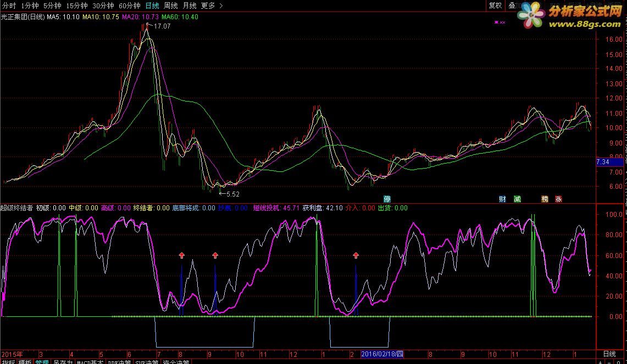The height and width of the screenshot is (364, 627).
Task: Click the MA20: 10.73 indicator value
Action: tap(140, 17)
